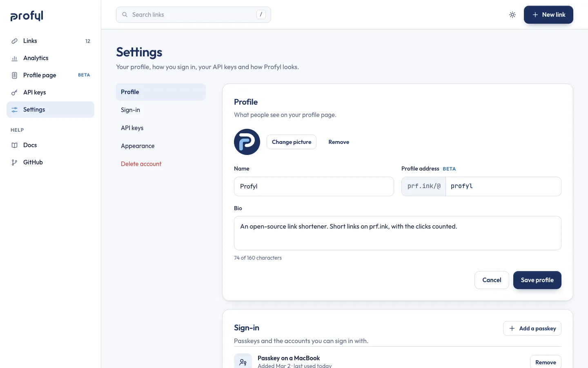Screen dimensions: 588x368
Task: Click the Profile address input field
Action: 503,186
